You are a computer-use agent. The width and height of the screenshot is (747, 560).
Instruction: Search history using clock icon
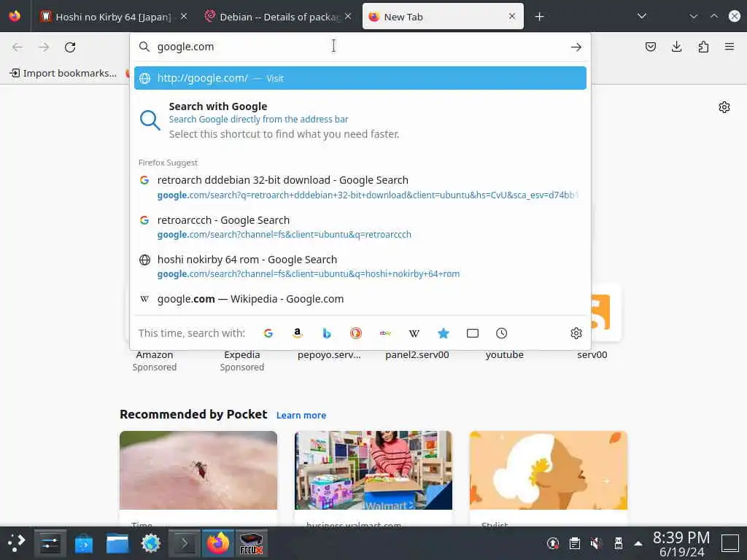pos(501,333)
